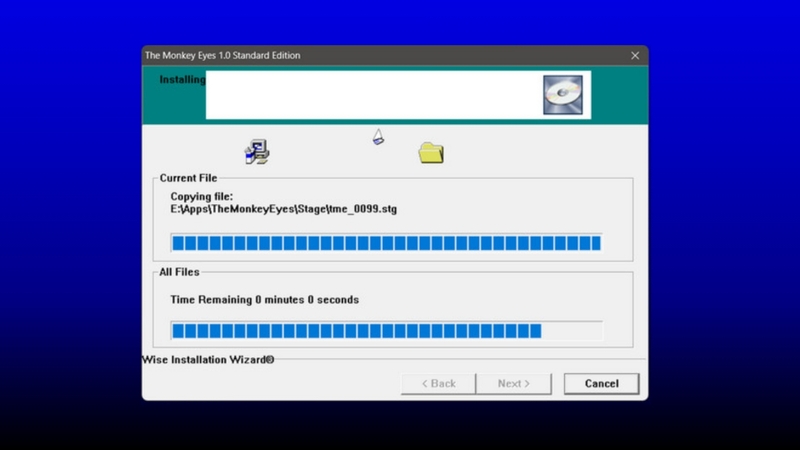Click the Current File progress bar
The height and width of the screenshot is (450, 800).
pyautogui.click(x=386, y=243)
